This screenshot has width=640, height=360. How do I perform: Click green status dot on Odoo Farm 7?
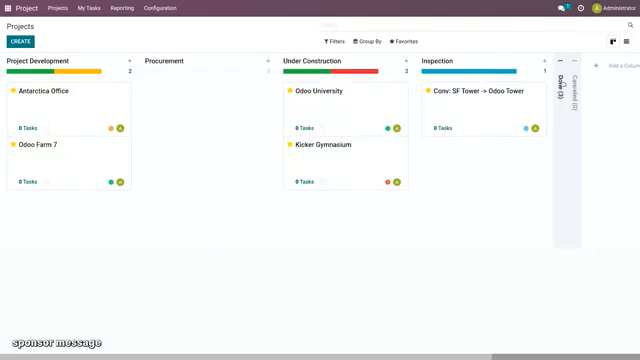pyautogui.click(x=111, y=182)
